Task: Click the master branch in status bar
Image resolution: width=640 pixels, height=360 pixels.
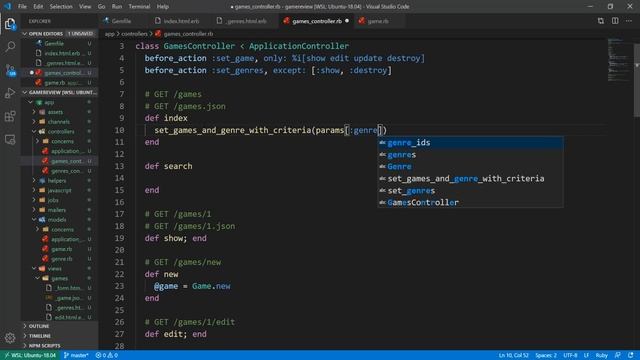Action: [76, 355]
